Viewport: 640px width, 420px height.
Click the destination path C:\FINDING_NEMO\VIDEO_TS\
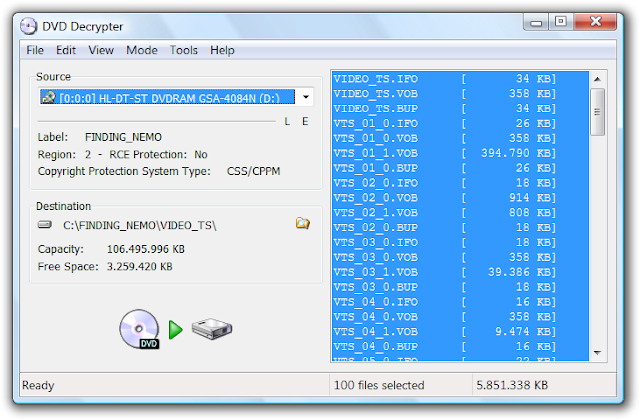click(x=140, y=225)
